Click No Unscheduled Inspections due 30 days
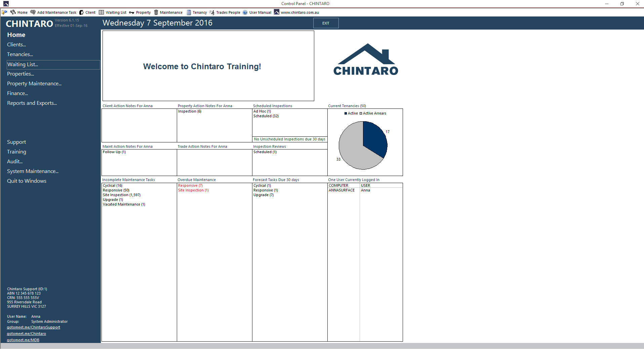 coord(290,139)
